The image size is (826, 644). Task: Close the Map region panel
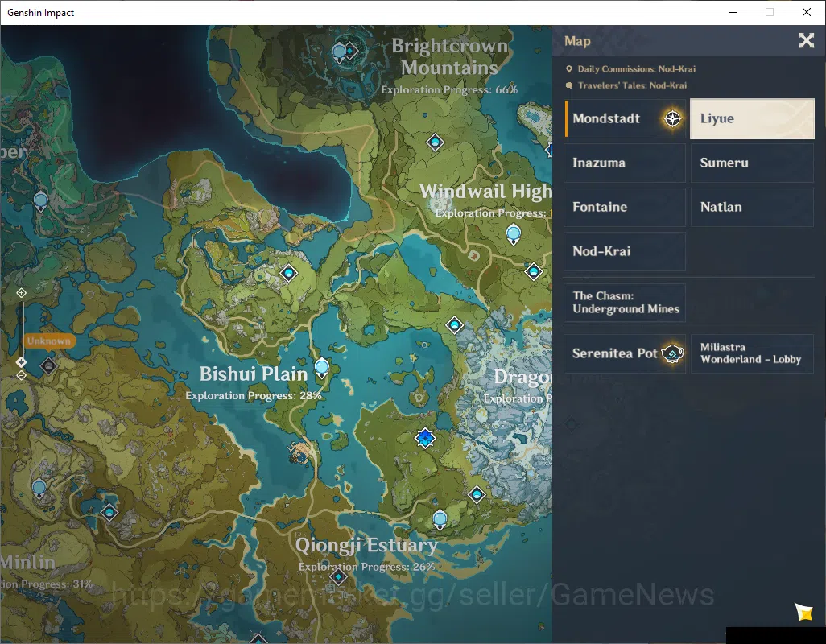(x=806, y=40)
